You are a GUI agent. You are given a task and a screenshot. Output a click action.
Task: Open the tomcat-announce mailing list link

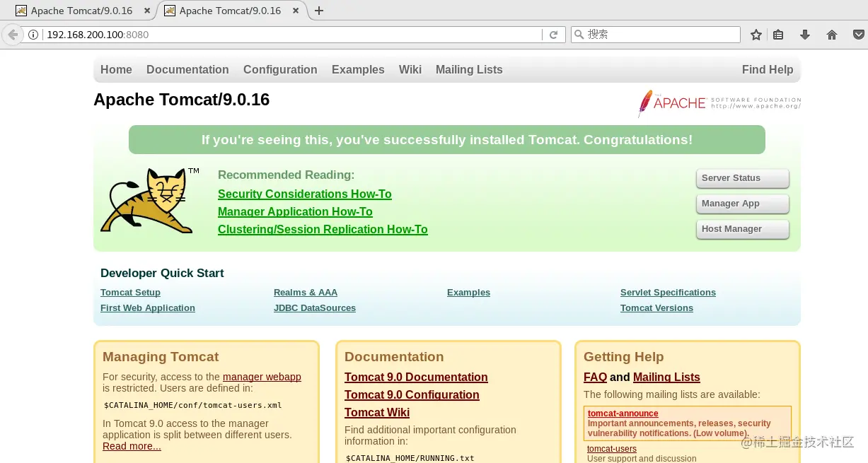(623, 414)
